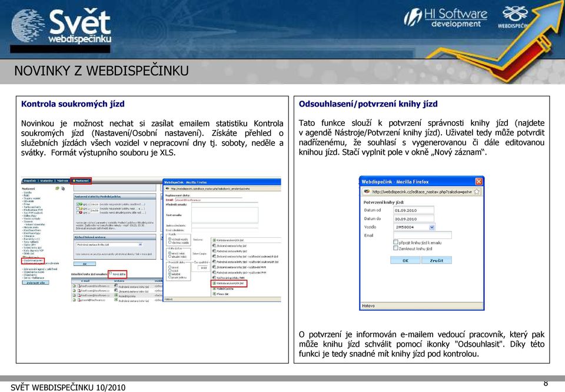
Task: Open the Nástroje tab
Action: 63,181
